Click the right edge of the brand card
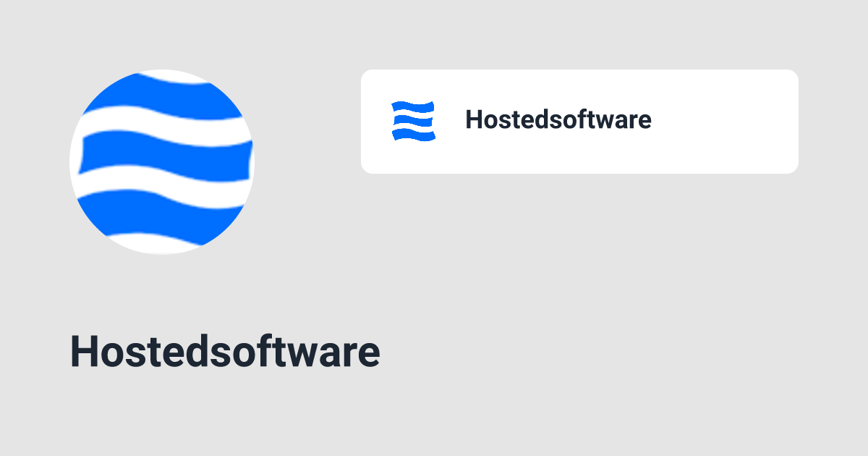Viewport: 868px width, 456px height. [796, 121]
